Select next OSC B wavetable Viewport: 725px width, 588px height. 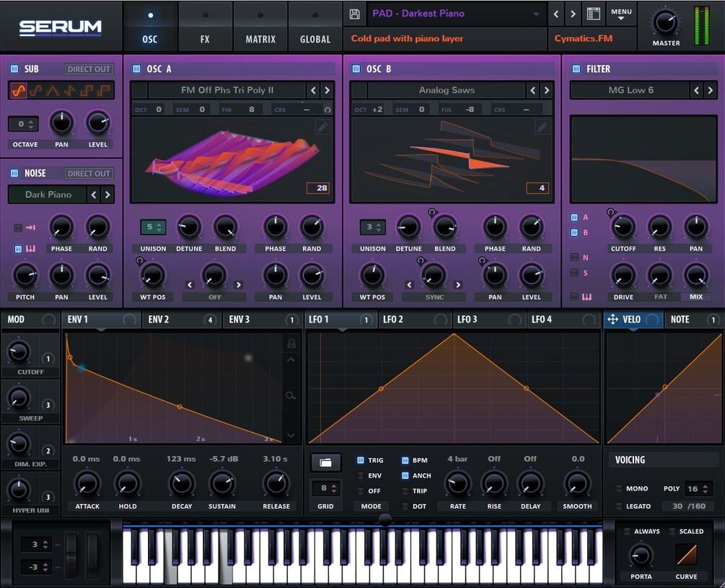[547, 90]
